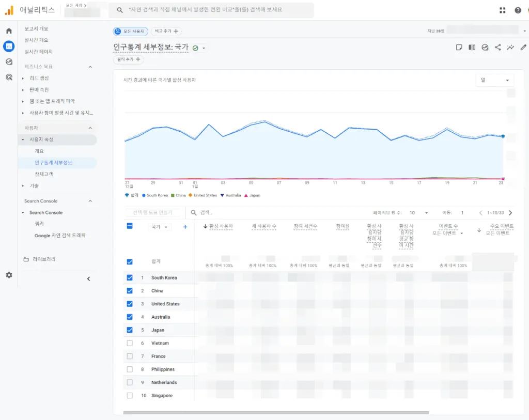529x420 pixels.
Task: Collapse the 비즈니스 목표 section
Action: pos(90,67)
